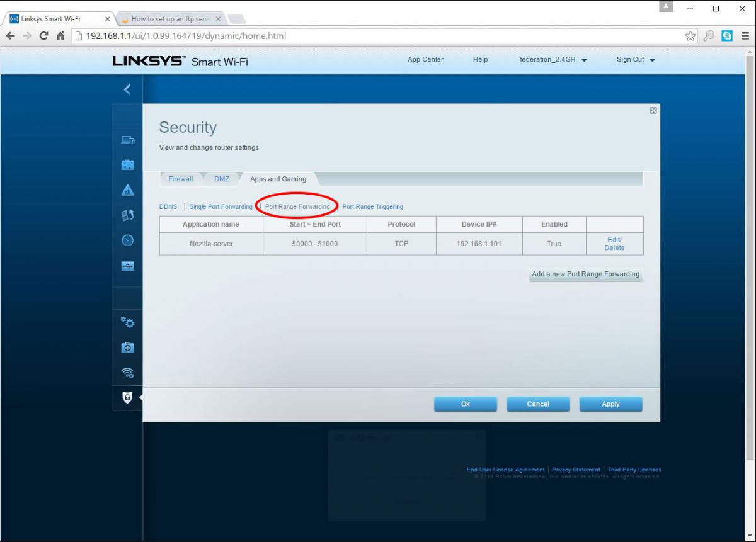Go forward in the browser
Screen dimensions: 756x542
[27, 36]
